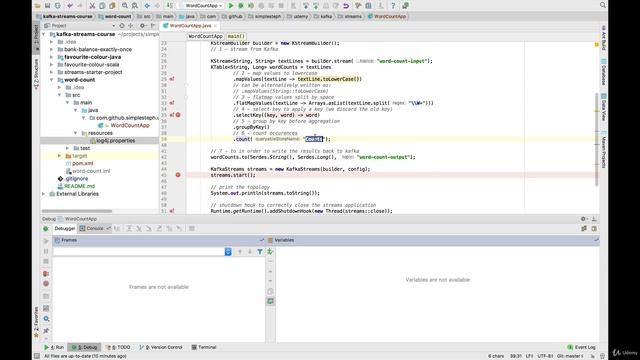The height and width of the screenshot is (360, 640).
Task: Click the Project panel settings gear icon
Action: click(x=142, y=26)
